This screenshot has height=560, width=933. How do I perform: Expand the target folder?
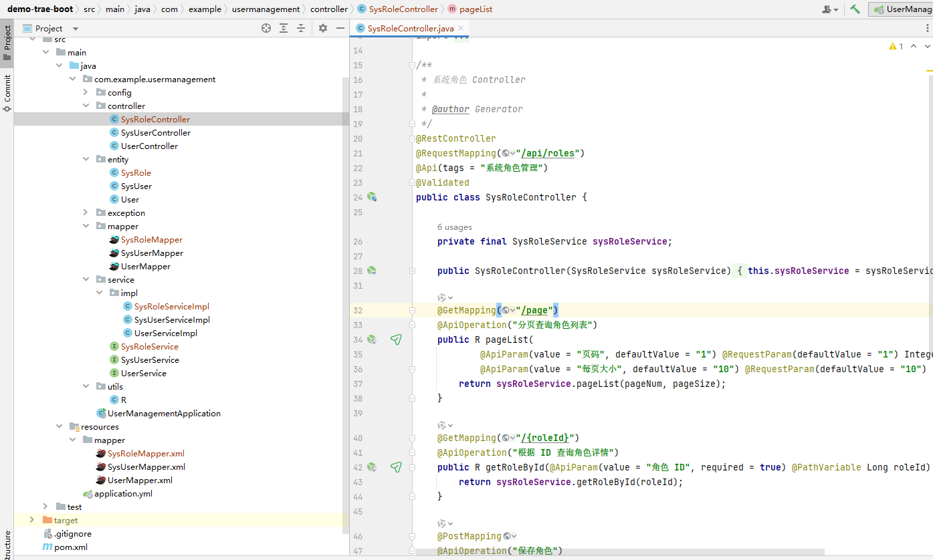tap(32, 520)
